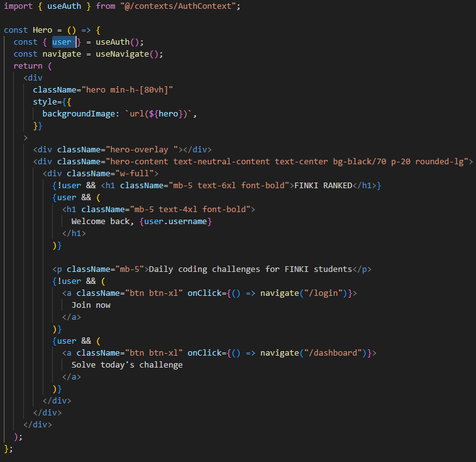
Task: Click the Hero component name declaration
Action: pyautogui.click(x=42, y=30)
